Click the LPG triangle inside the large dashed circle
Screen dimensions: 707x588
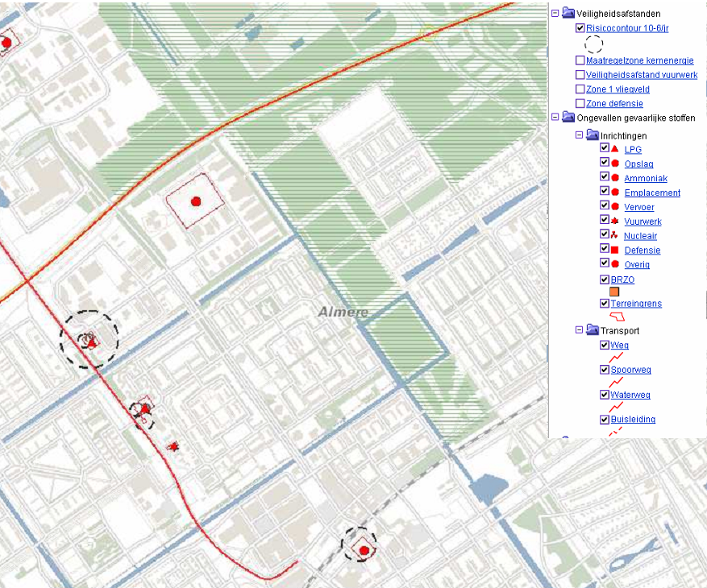[x=92, y=344]
